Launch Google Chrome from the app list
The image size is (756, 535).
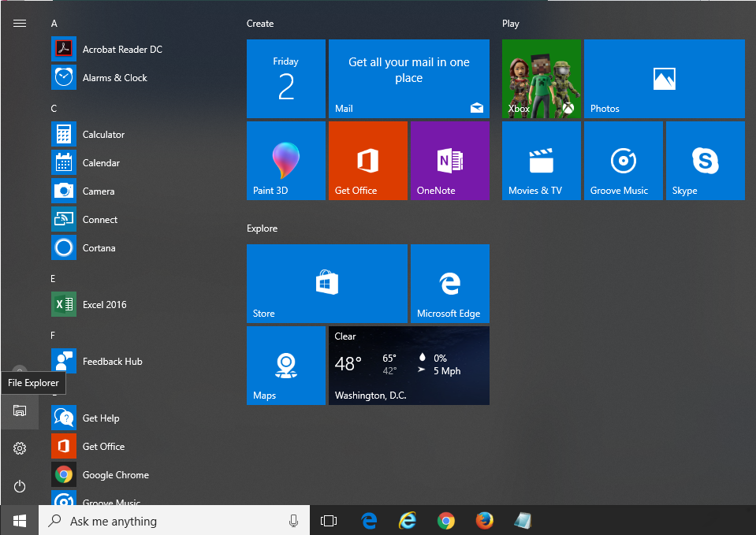tap(115, 474)
